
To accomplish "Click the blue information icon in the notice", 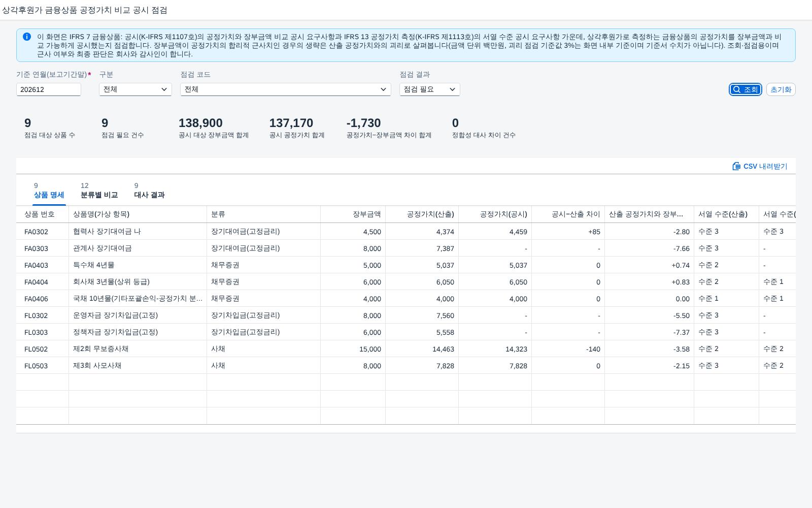I will tap(27, 37).
